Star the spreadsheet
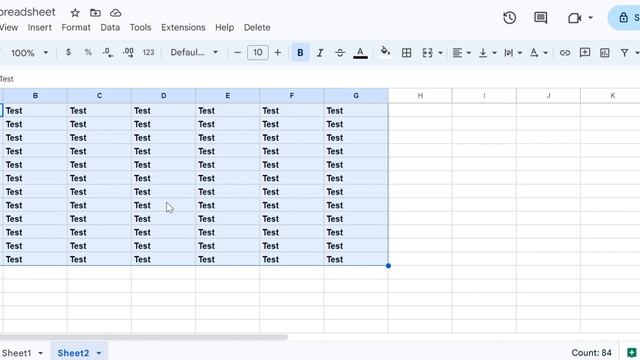Screen dimensions: 640x360 [x=75, y=13]
